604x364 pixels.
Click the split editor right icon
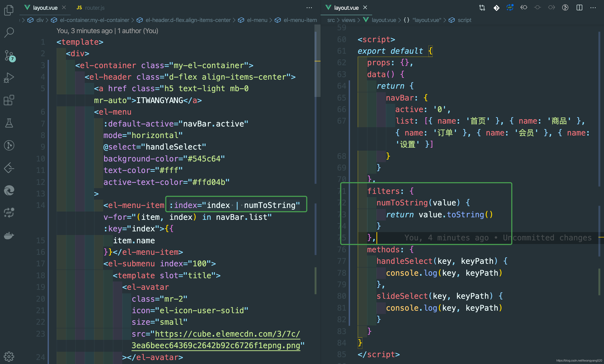click(579, 8)
